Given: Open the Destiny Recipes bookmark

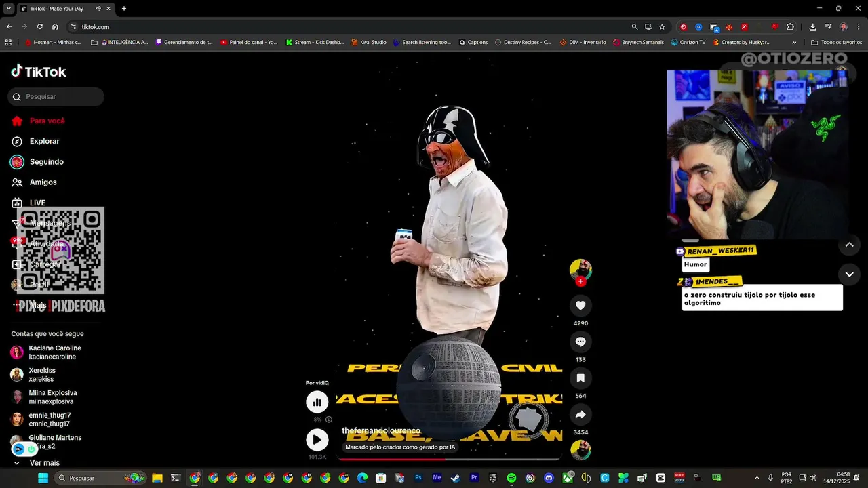Looking at the screenshot, I should point(523,42).
